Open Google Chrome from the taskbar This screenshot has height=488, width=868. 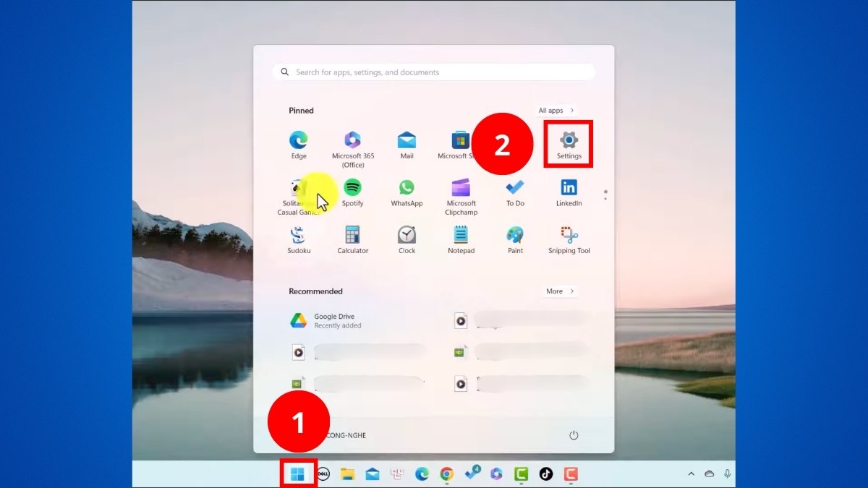447,474
